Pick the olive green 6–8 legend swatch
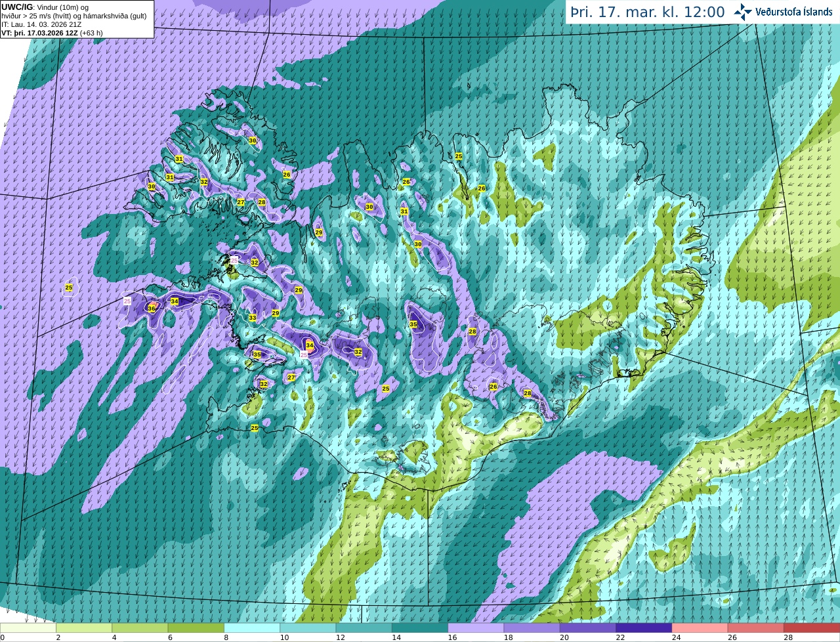The image size is (840, 642). 196,628
